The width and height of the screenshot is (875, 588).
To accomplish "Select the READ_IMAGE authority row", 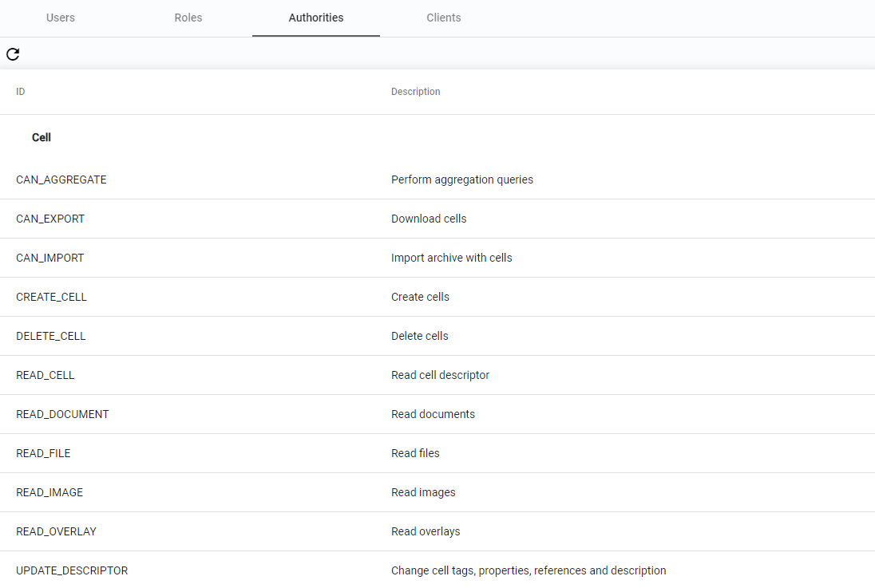I will pyautogui.click(x=49, y=492).
